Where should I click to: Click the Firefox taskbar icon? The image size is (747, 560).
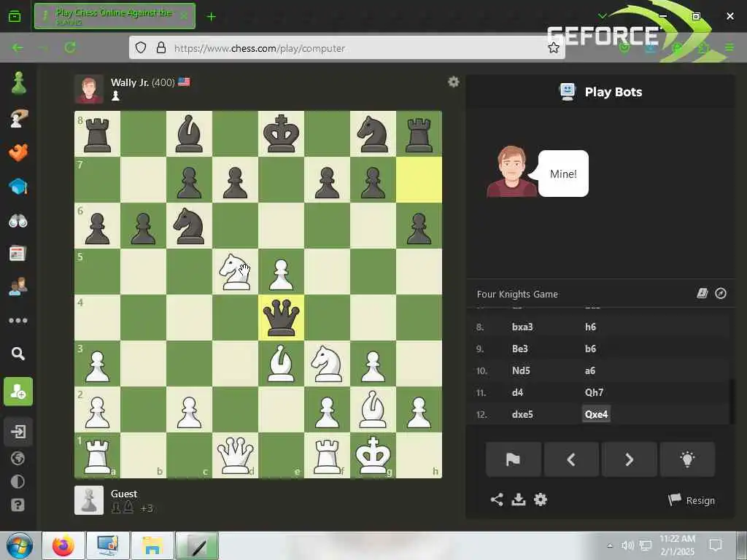click(63, 545)
